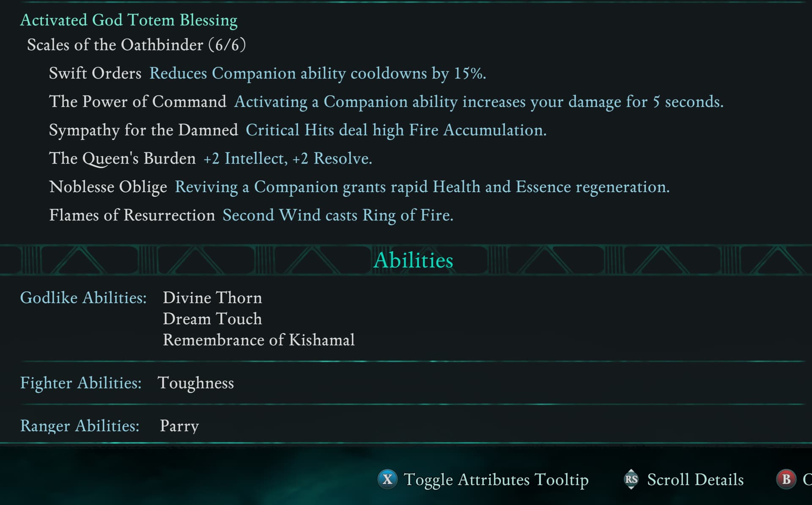Select Scales of the Oathbinder totem entry
This screenshot has height=505, width=812.
(136, 45)
